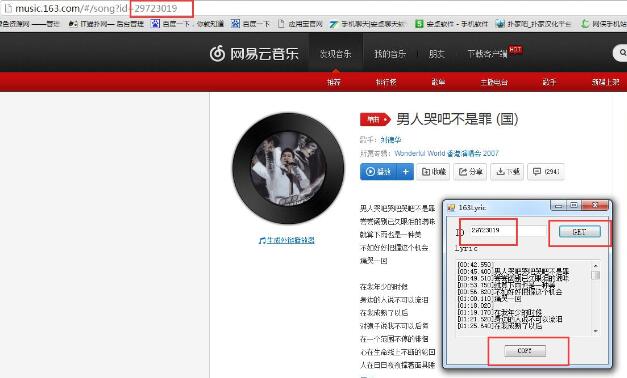
Task: Open bookmark with green S icon
Action: coord(451,24)
